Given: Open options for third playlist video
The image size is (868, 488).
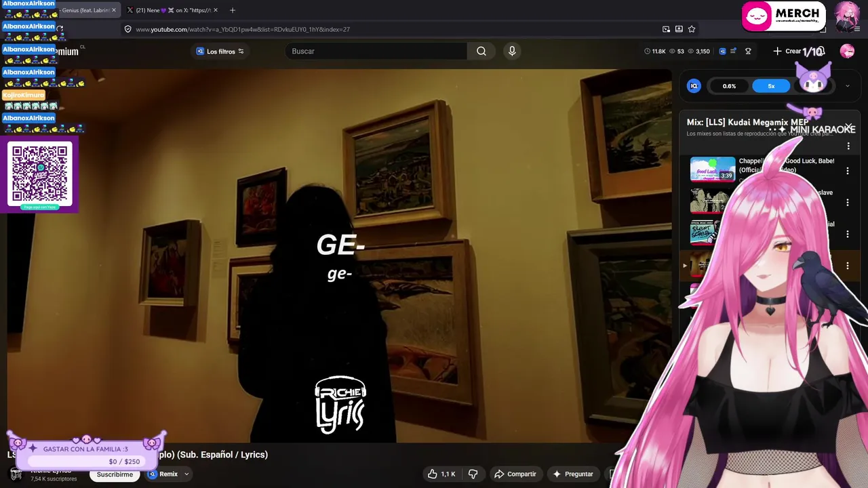Looking at the screenshot, I should (x=848, y=235).
